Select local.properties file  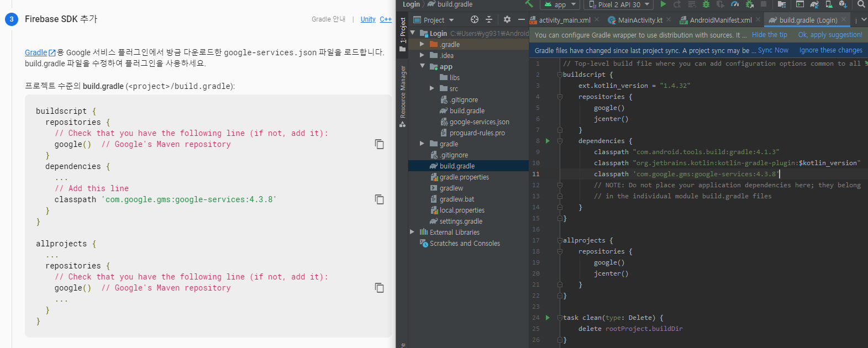point(457,210)
